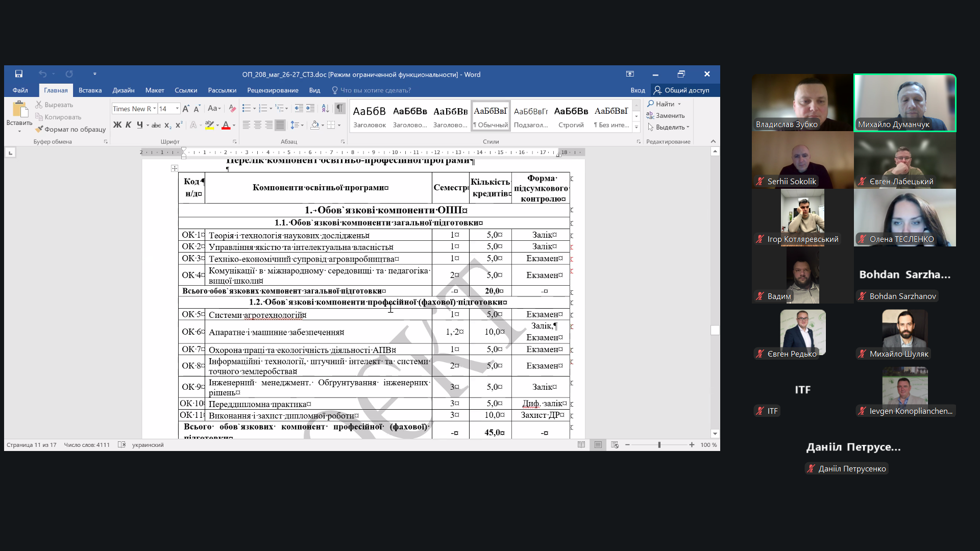Apply strikethrough (abc) formatting
The width and height of the screenshot is (980, 551).
[156, 125]
